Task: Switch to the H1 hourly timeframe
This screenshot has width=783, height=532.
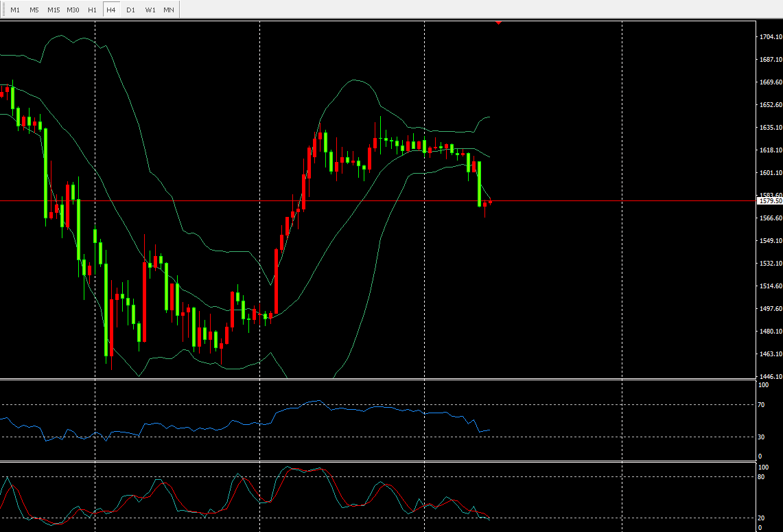Action: [x=92, y=10]
